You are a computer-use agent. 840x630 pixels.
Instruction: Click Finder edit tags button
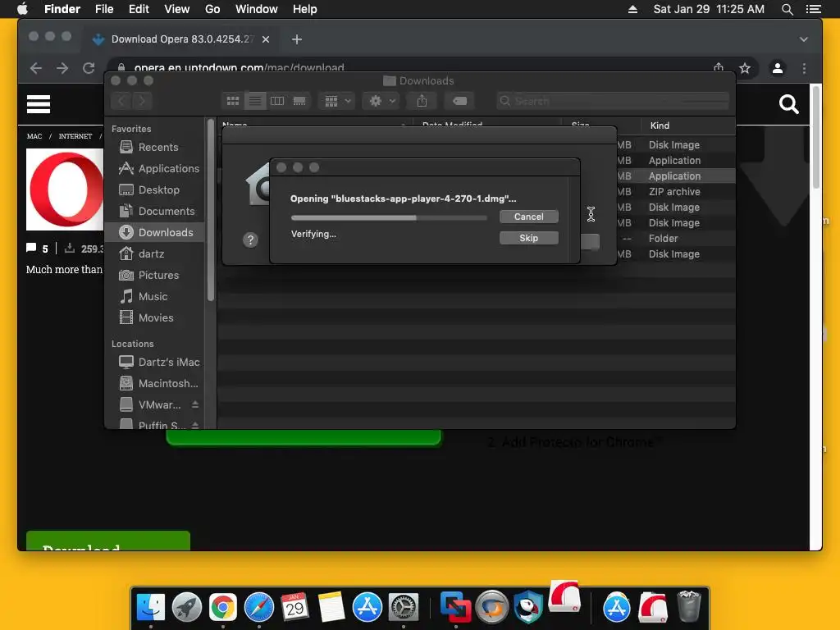pyautogui.click(x=459, y=101)
